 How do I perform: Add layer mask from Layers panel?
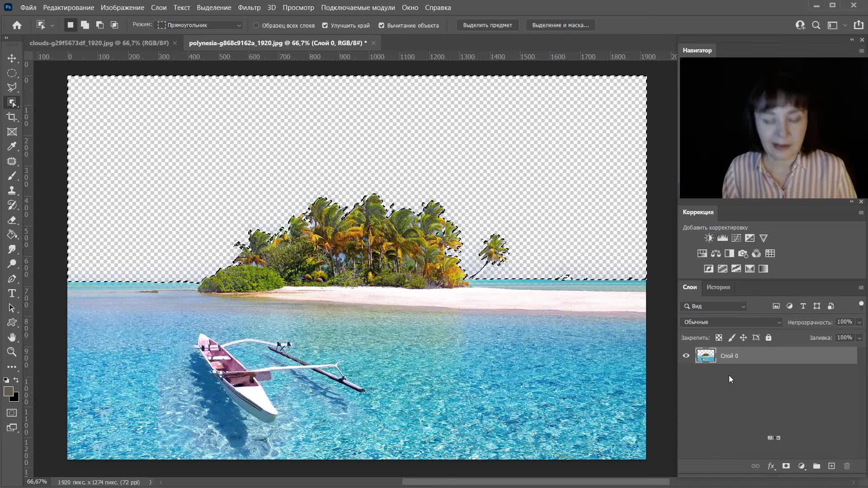786,466
